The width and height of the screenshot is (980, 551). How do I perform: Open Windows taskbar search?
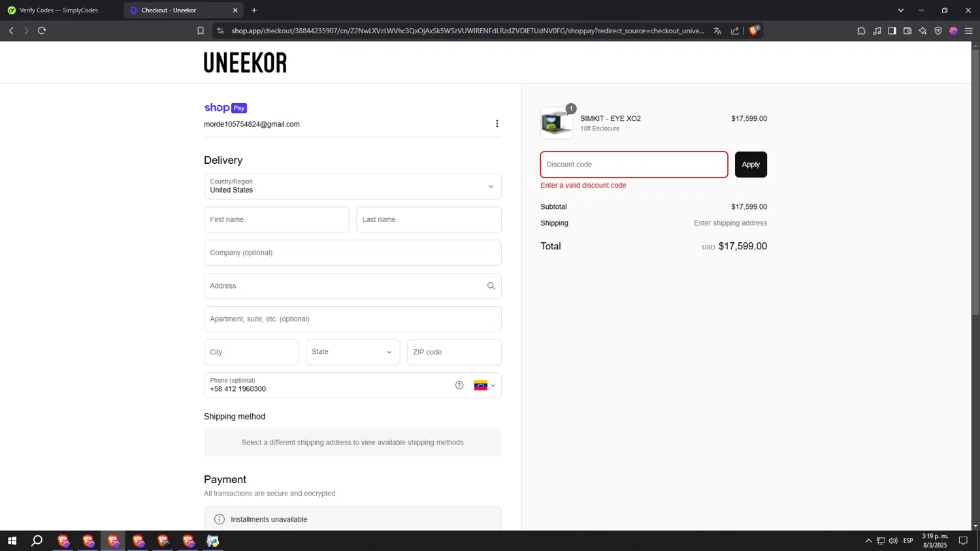pos(37,541)
